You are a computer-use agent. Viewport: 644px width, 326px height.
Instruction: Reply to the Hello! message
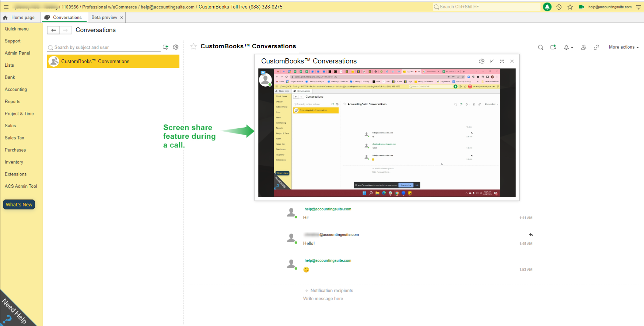[531, 235]
